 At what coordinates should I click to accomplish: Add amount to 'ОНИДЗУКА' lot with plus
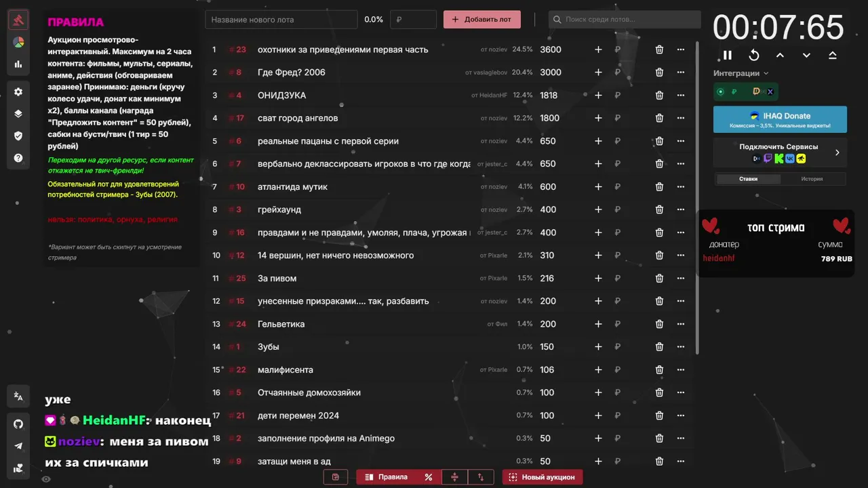[598, 96]
